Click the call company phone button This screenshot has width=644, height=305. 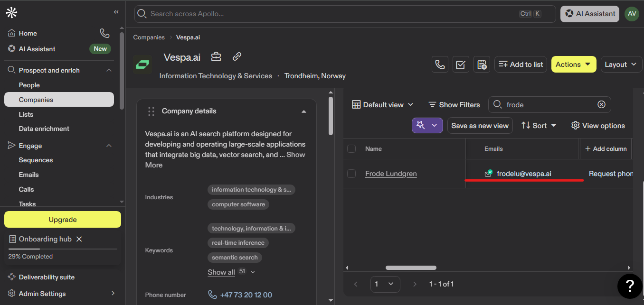(x=440, y=65)
